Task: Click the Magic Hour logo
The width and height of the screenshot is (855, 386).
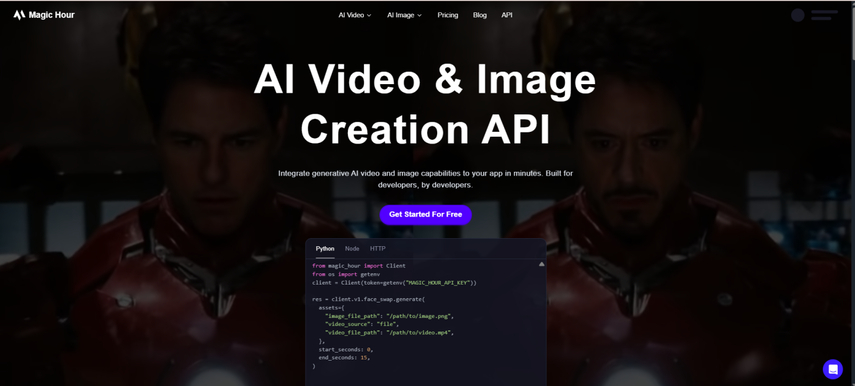Action: point(44,15)
